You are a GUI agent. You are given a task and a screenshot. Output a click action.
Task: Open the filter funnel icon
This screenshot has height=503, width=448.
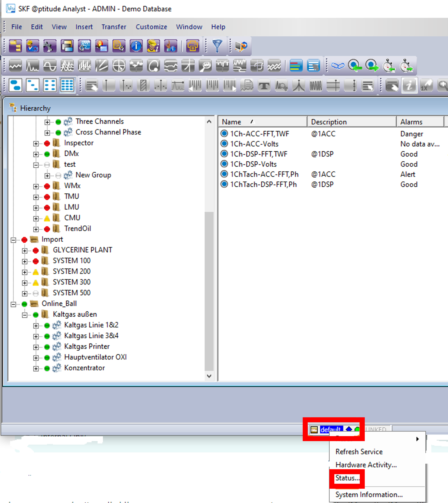pos(217,46)
